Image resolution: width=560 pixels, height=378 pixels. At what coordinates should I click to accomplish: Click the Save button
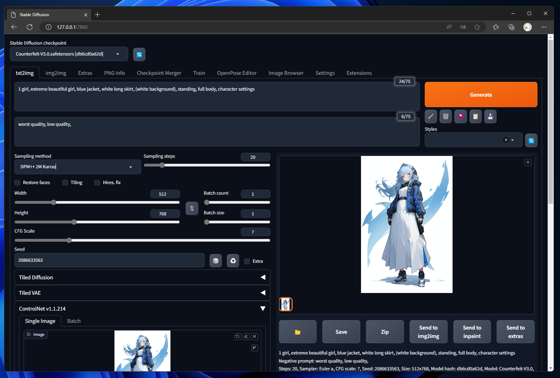pyautogui.click(x=341, y=332)
